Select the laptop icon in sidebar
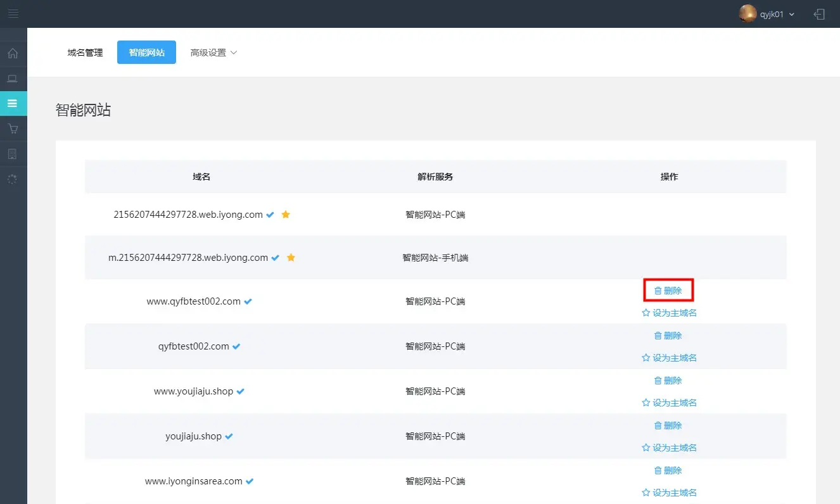Image resolution: width=840 pixels, height=504 pixels. pyautogui.click(x=13, y=79)
